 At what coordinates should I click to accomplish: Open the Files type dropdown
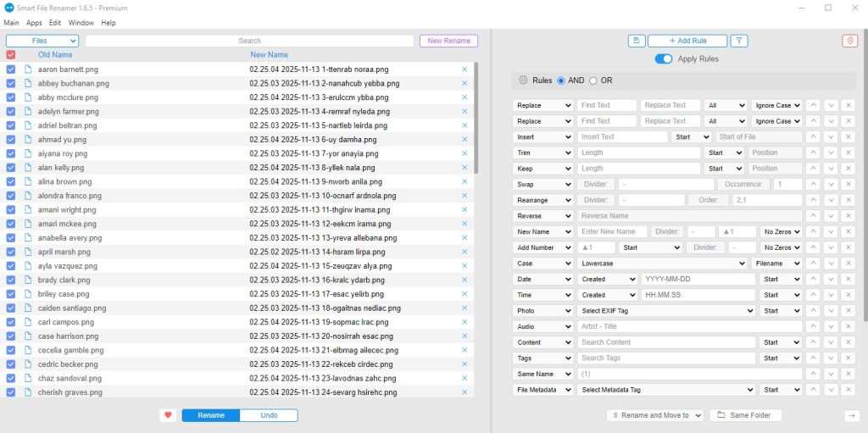point(42,41)
